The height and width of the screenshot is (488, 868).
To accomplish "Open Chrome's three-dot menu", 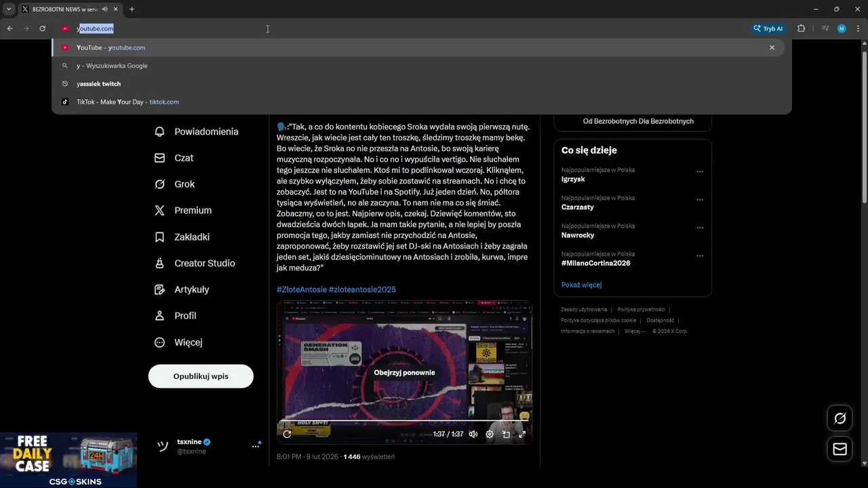I will [859, 28].
